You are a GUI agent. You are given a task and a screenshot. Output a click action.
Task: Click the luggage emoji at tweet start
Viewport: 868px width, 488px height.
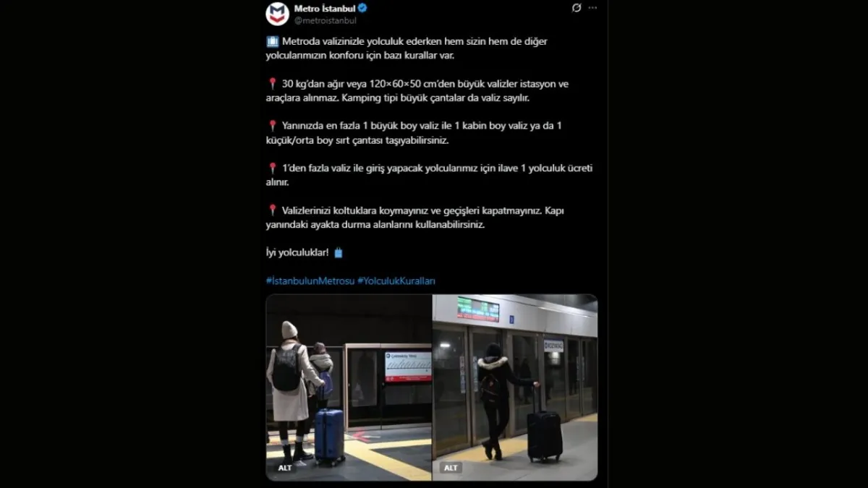point(272,42)
